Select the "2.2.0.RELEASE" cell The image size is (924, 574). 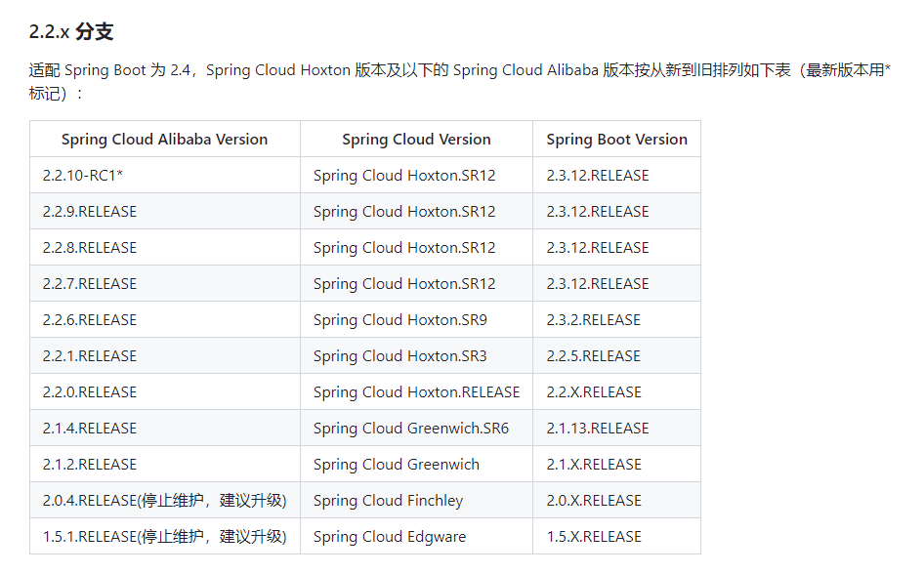[x=164, y=392]
